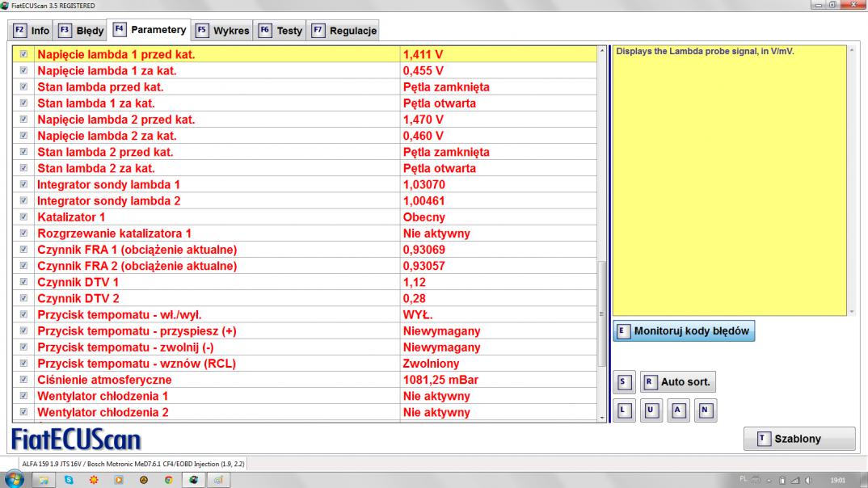Click the N icon button
This screenshot has width=868, height=488.
(706, 410)
